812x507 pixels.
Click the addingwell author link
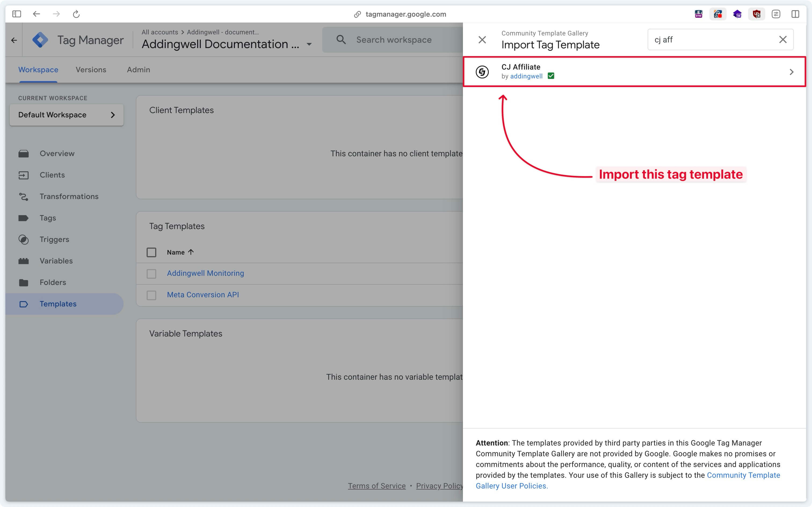click(526, 76)
